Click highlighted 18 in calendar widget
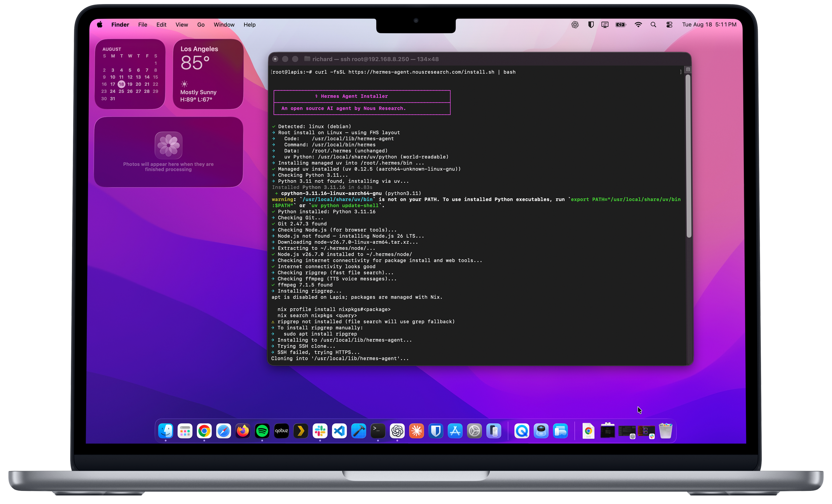 pos(121,84)
